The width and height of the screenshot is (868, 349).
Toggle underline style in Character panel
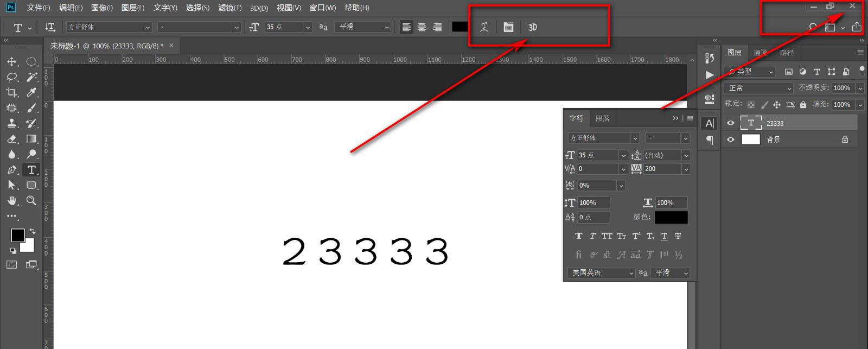coord(664,236)
